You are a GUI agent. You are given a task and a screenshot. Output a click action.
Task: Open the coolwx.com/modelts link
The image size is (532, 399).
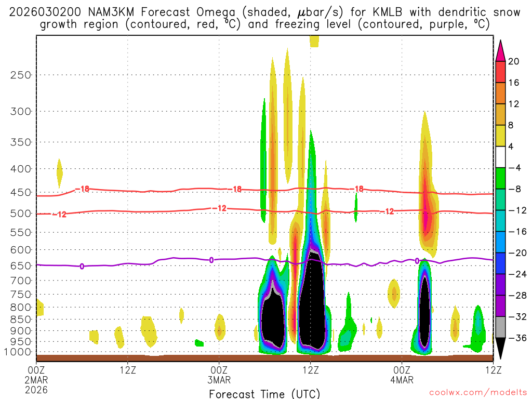[478, 392]
